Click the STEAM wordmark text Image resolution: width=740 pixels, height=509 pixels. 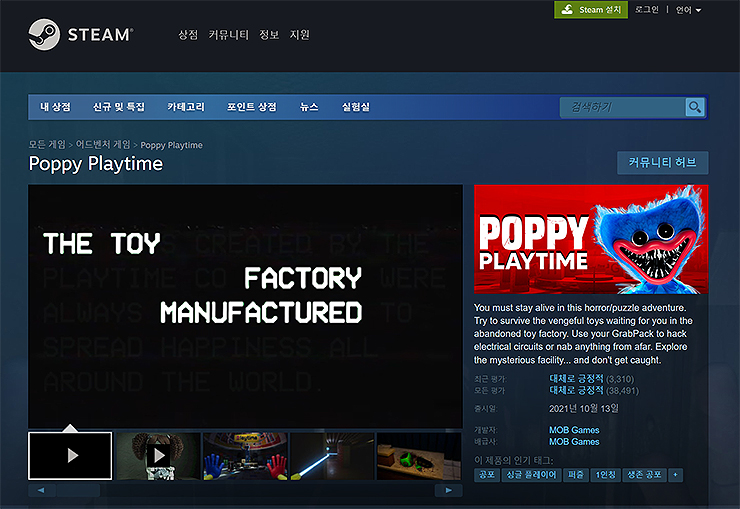tap(101, 35)
